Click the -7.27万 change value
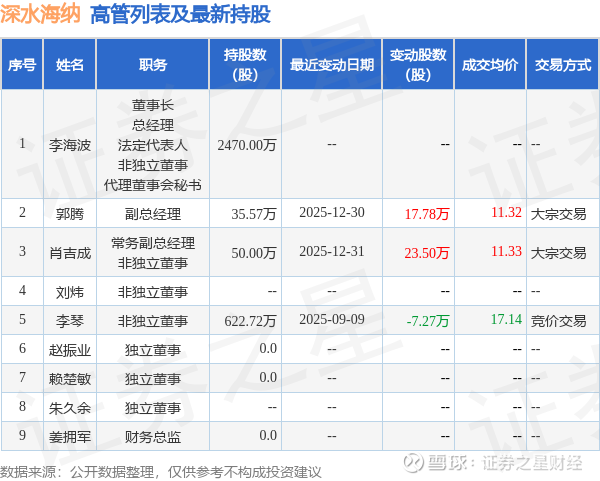The width and height of the screenshot is (600, 481). point(428,321)
